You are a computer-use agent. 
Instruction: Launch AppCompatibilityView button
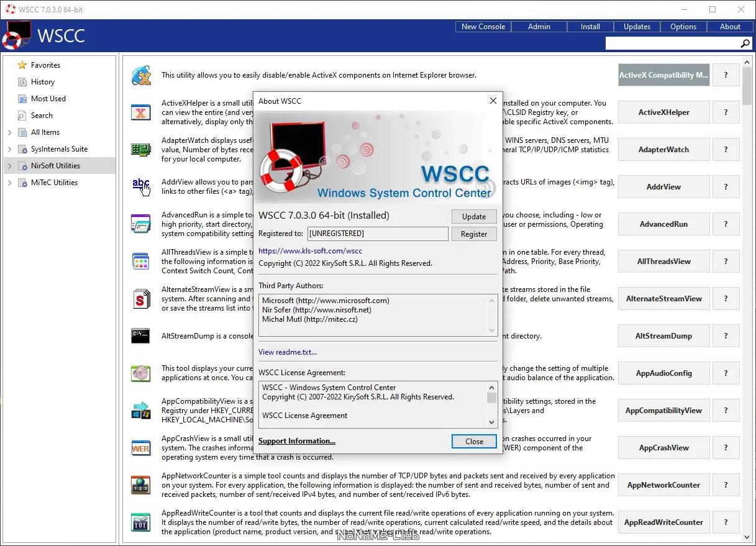[664, 411]
